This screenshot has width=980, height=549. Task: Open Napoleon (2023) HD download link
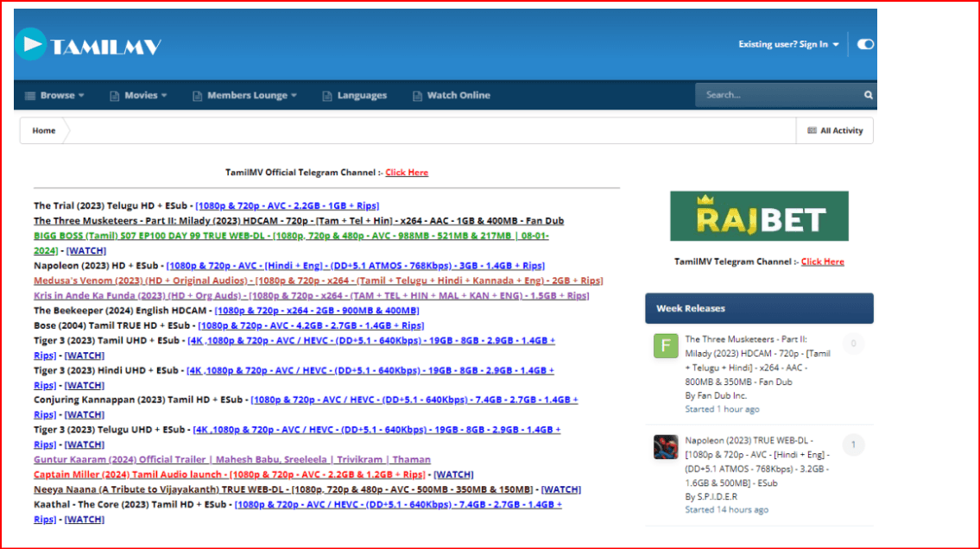356,266
